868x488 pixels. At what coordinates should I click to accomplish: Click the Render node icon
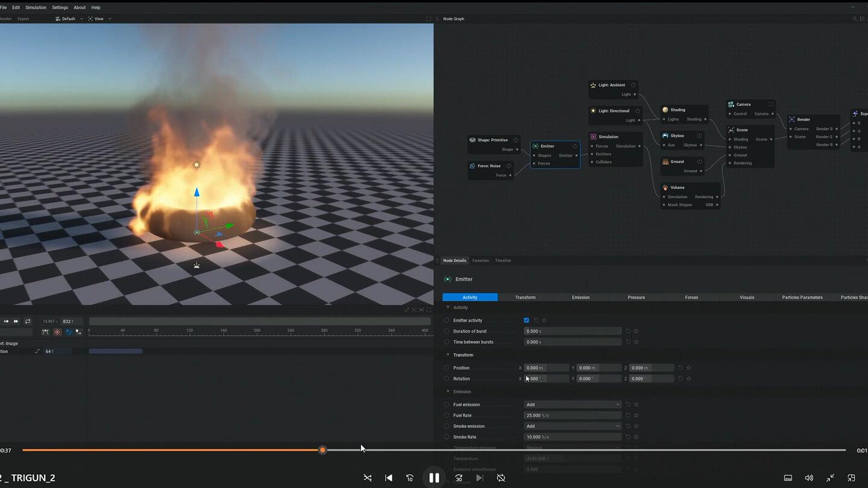792,119
